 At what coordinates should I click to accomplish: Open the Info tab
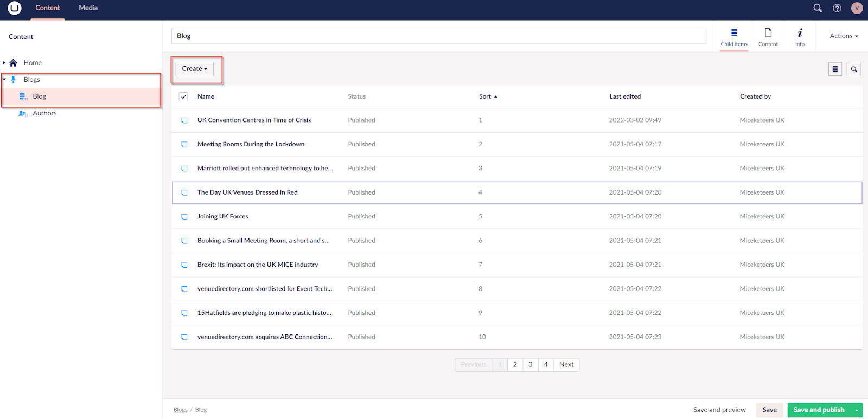click(x=800, y=37)
